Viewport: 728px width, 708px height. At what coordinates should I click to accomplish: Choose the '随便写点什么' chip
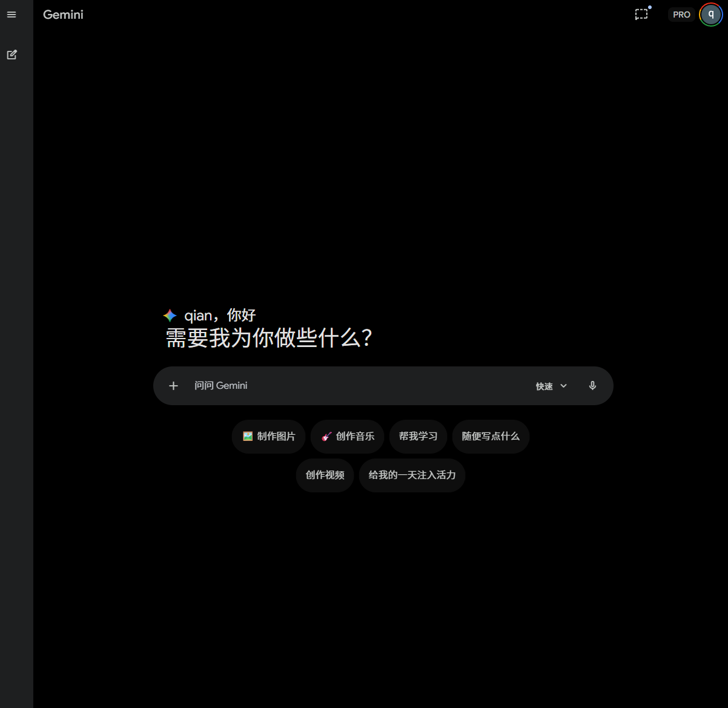[x=491, y=436]
